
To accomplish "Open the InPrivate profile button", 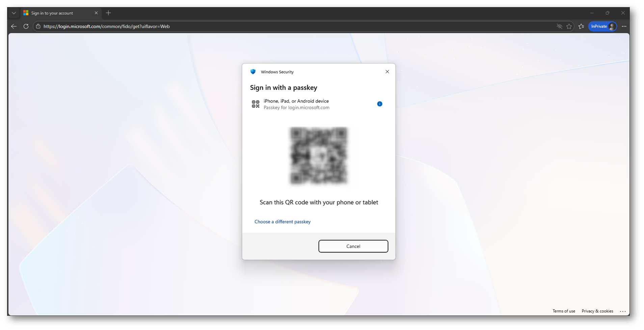I will [602, 26].
